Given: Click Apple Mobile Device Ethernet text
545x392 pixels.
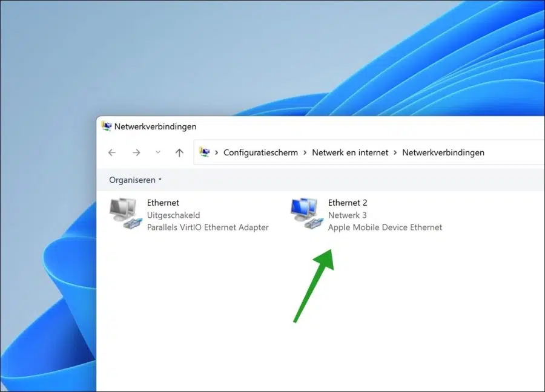Looking at the screenshot, I should 385,227.
